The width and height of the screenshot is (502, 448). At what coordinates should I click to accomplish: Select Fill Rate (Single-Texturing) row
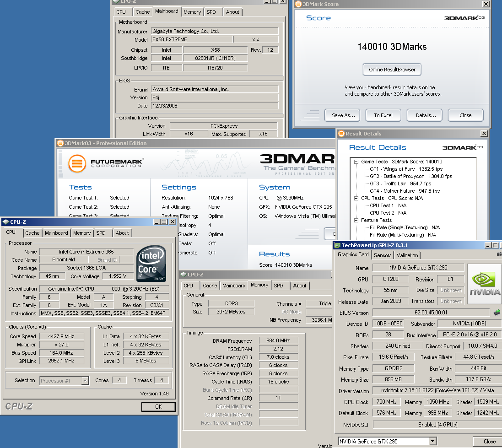pyautogui.click(x=405, y=227)
